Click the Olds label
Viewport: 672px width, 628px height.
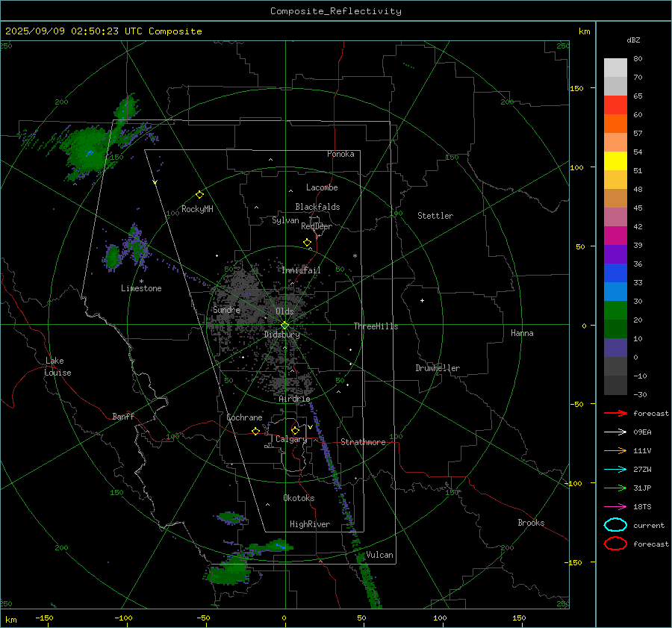(284, 311)
